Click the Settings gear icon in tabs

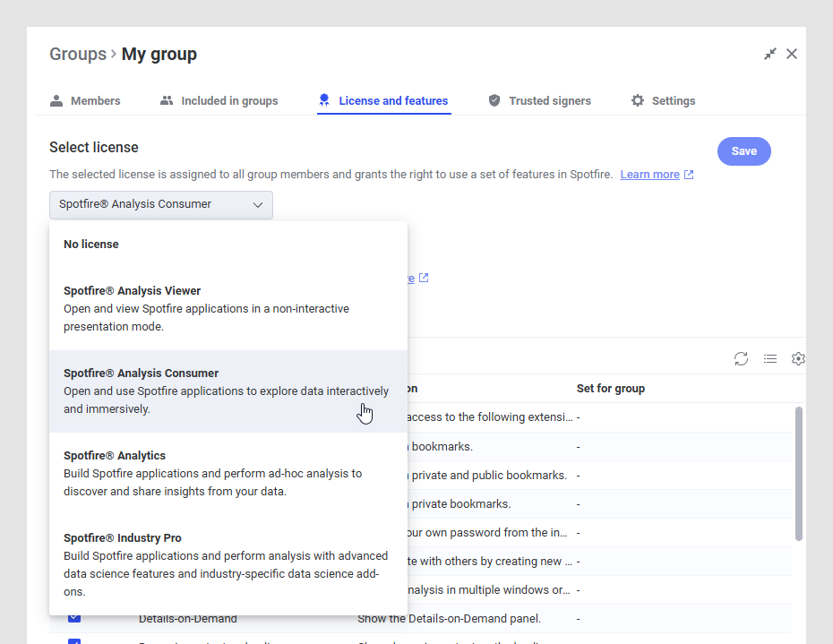coord(637,100)
